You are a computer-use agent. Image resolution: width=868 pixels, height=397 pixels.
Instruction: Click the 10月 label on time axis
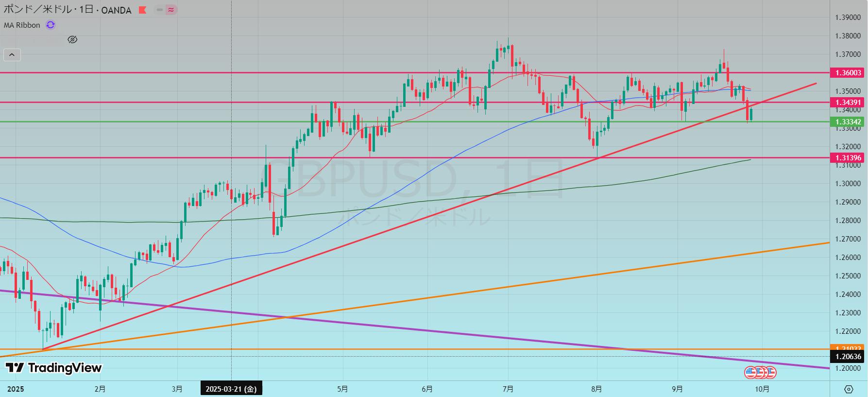762,389
